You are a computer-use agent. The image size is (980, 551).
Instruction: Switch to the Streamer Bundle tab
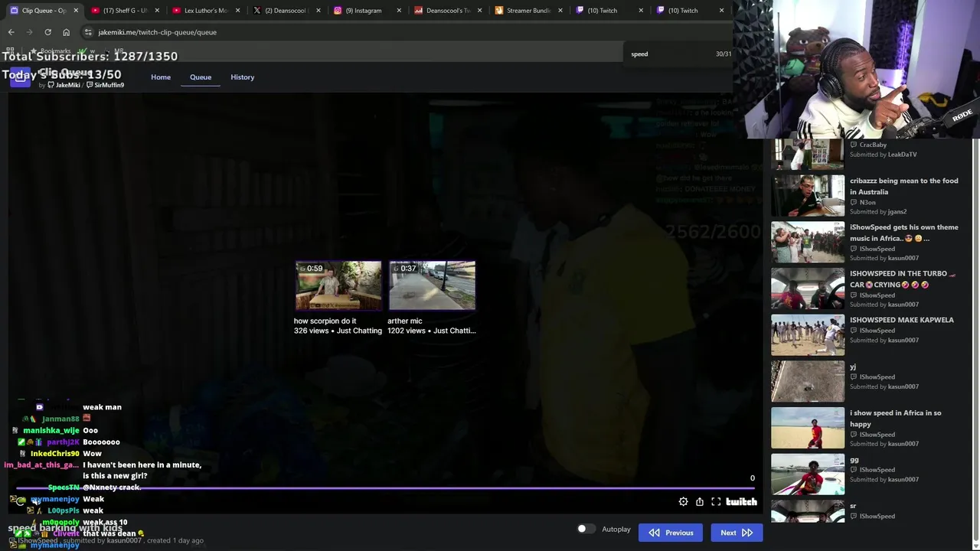pos(528,11)
